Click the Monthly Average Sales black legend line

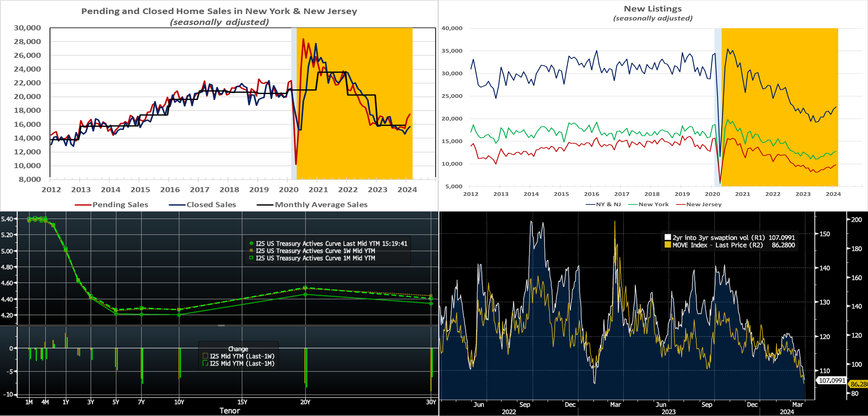click(x=265, y=205)
